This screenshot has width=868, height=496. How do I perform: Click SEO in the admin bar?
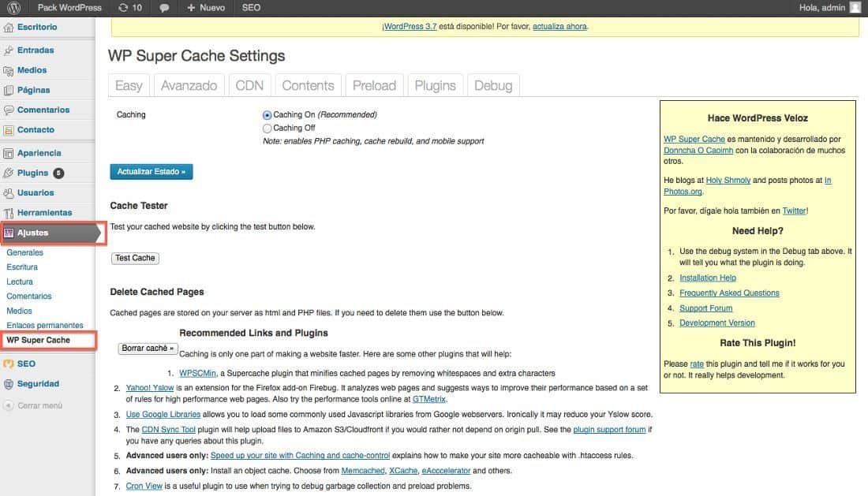tap(251, 8)
